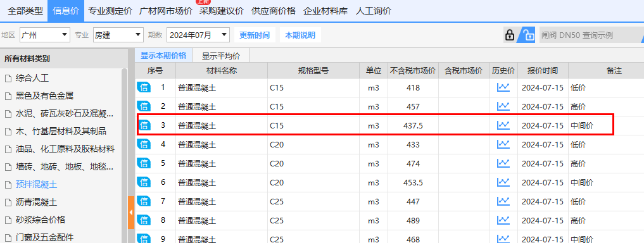The image size is (644, 243).
Task: Sort by 不含税市场价 column header
Action: 413,71
